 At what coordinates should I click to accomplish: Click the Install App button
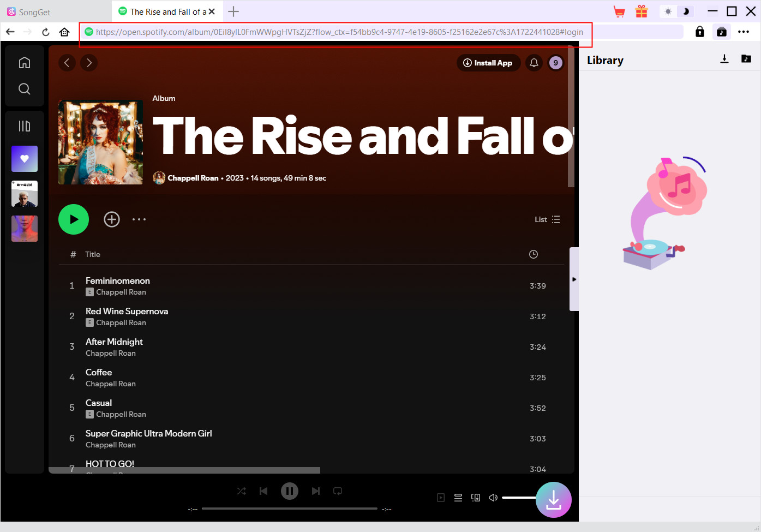click(488, 63)
